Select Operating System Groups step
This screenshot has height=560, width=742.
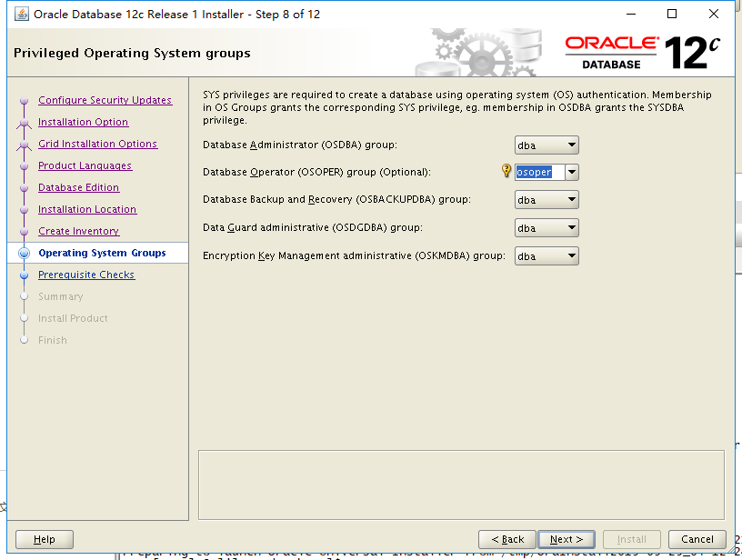(102, 253)
